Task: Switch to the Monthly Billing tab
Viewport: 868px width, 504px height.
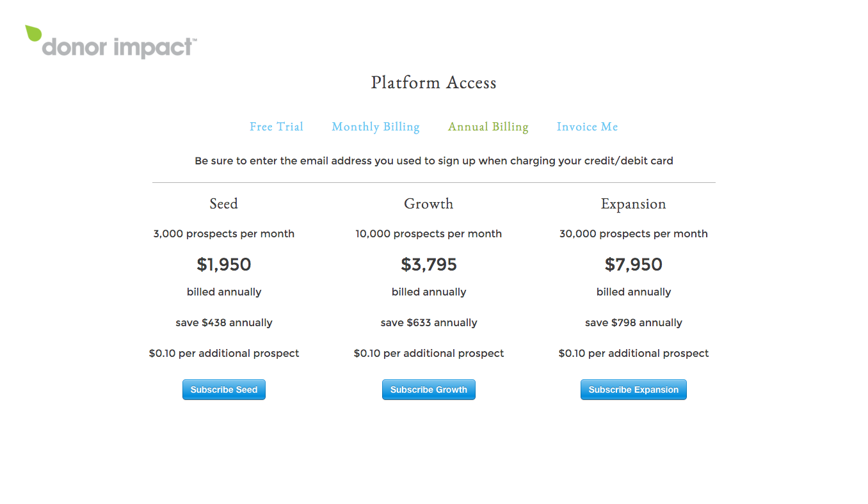Action: tap(376, 127)
